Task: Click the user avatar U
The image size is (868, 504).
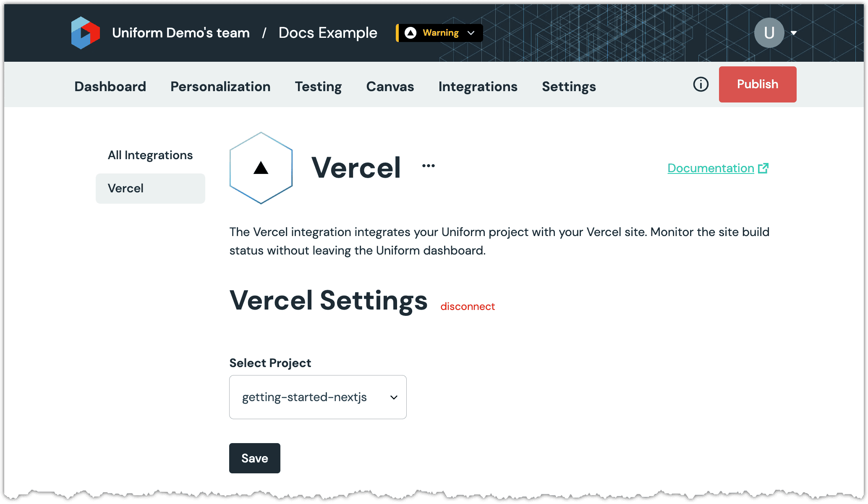Action: (x=769, y=33)
